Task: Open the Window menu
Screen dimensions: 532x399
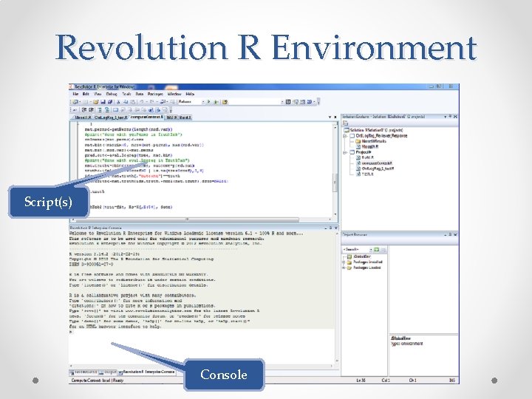Action: tap(174, 94)
